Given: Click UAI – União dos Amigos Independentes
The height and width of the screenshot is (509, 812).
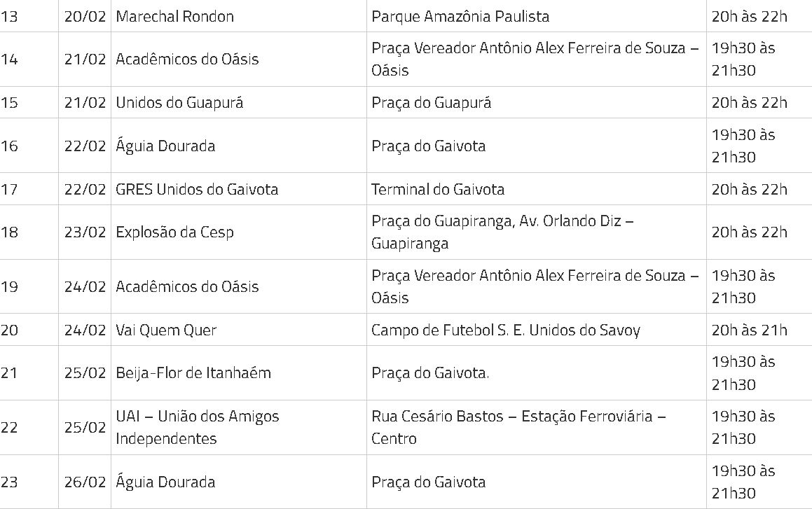Looking at the screenshot, I should click(198, 427).
